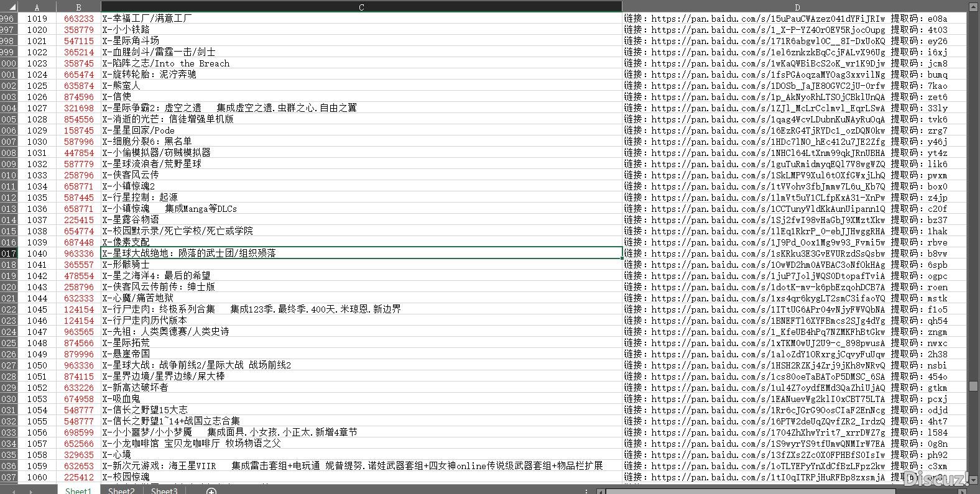
Task: Select active cell X-星球大战绝地:陨落的武士团
Action: click(x=361, y=254)
